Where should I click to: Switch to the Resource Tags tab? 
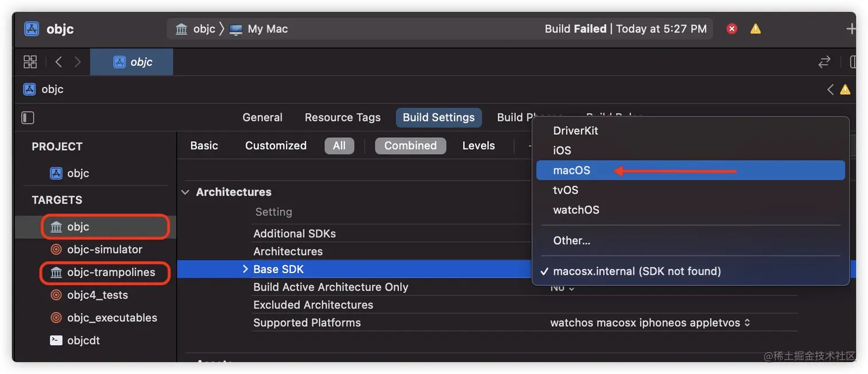(x=343, y=118)
